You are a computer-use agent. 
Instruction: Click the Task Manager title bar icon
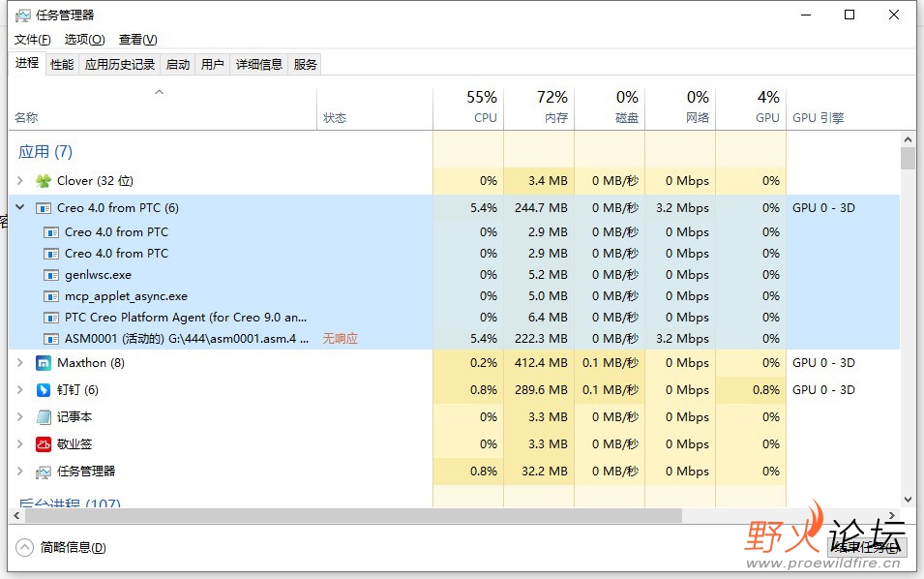point(22,15)
